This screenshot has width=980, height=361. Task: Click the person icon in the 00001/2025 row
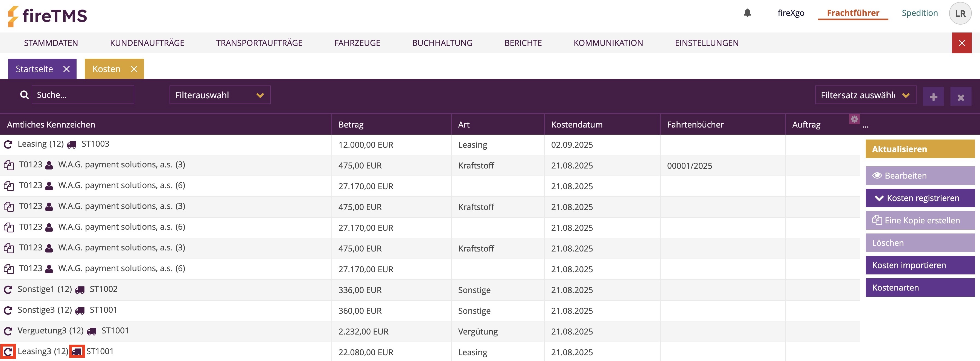coord(49,165)
